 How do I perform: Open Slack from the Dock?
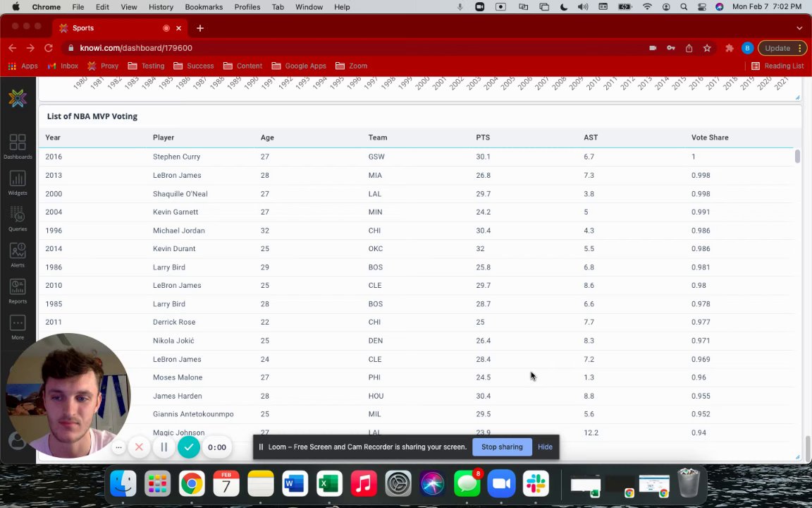click(x=536, y=483)
